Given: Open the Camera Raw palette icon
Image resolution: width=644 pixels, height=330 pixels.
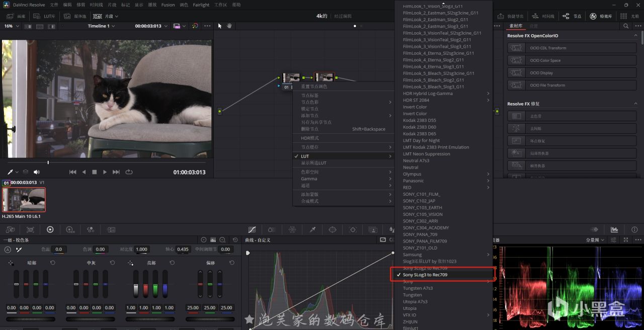Looking at the screenshot, I should [10, 229].
